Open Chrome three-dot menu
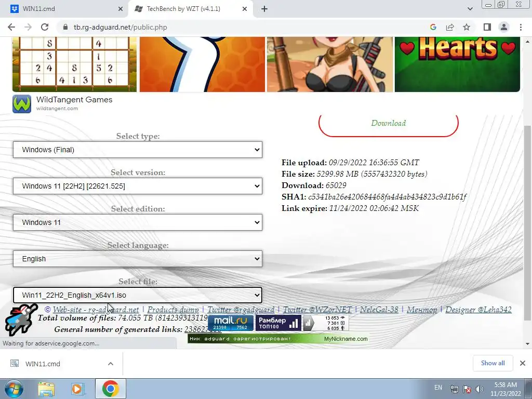This screenshot has width=532, height=399. click(521, 27)
